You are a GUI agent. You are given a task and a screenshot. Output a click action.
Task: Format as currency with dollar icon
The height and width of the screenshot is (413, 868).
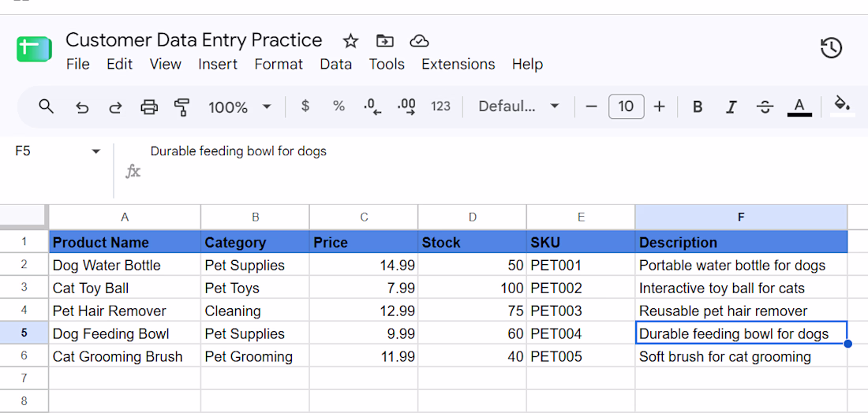[x=305, y=106]
